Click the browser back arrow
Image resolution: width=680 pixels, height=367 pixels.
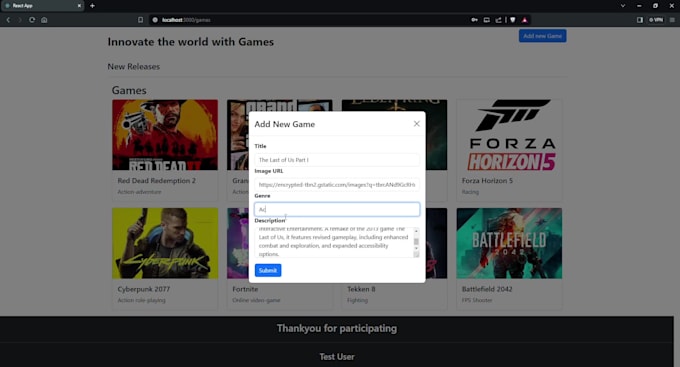pos(8,20)
